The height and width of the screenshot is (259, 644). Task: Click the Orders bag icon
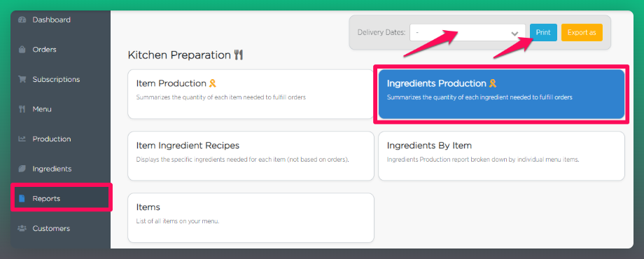pyautogui.click(x=22, y=50)
